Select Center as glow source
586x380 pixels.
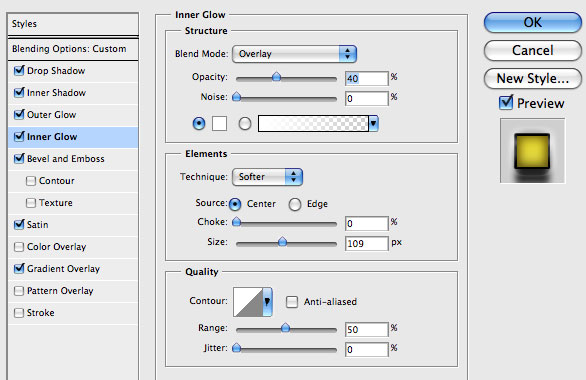coord(235,204)
